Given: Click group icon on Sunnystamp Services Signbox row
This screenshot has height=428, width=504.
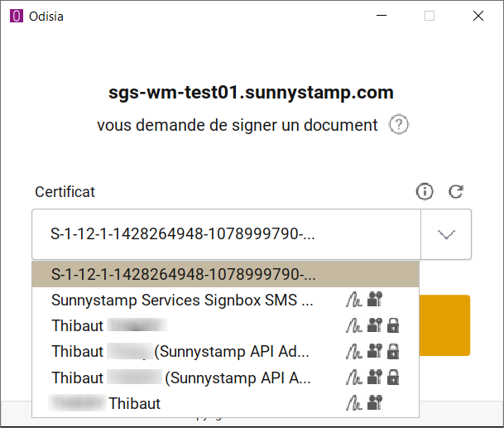Looking at the screenshot, I should point(374,300).
